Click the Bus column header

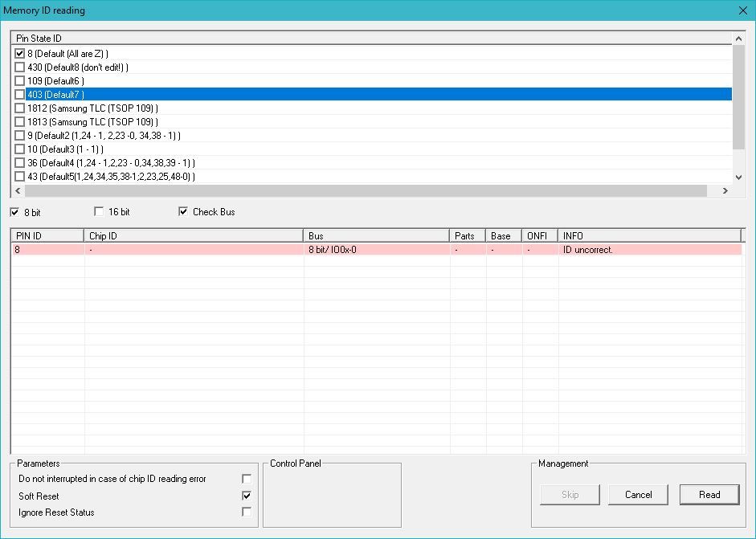tap(376, 235)
